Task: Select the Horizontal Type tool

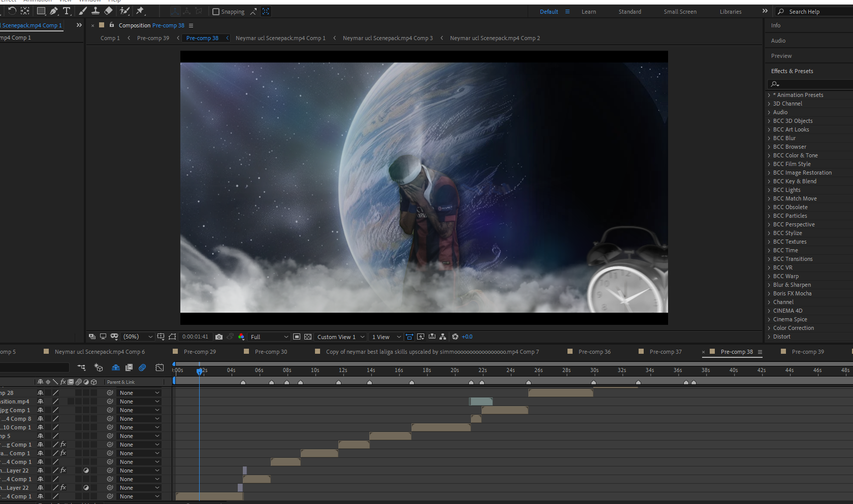Action: pyautogui.click(x=67, y=11)
